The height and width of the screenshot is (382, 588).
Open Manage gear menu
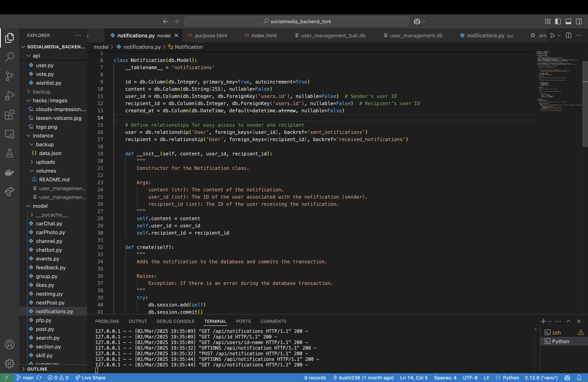[x=9, y=363]
